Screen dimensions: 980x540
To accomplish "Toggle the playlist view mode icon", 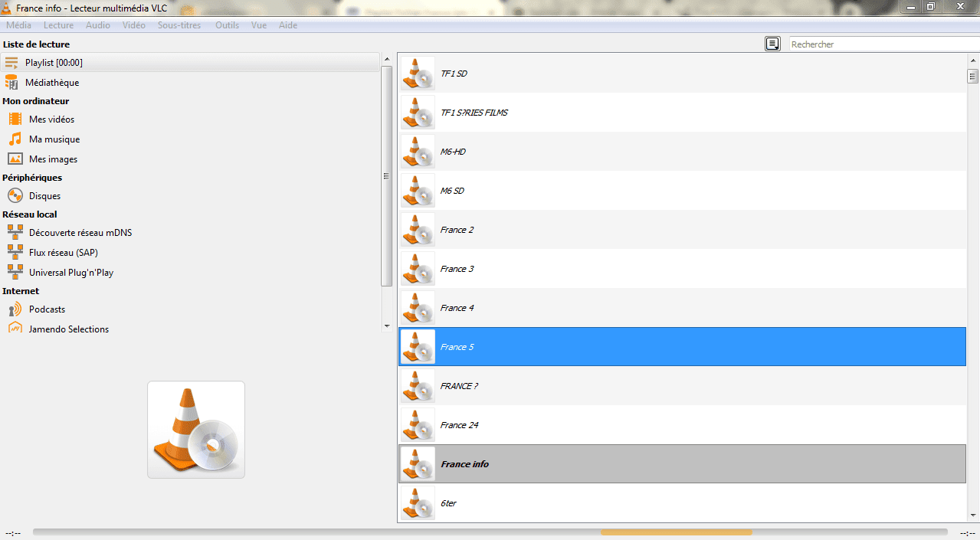I will tap(772, 44).
